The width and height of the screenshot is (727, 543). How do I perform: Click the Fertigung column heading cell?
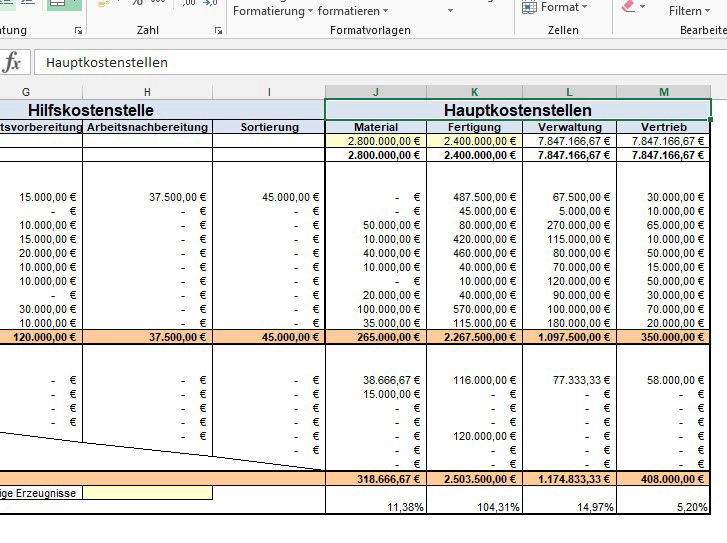click(x=474, y=127)
